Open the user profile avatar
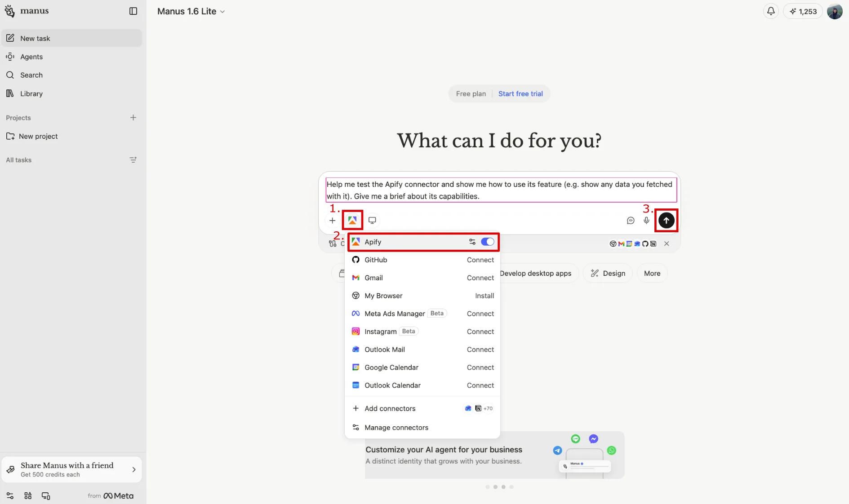Image resolution: width=849 pixels, height=504 pixels. click(x=835, y=11)
